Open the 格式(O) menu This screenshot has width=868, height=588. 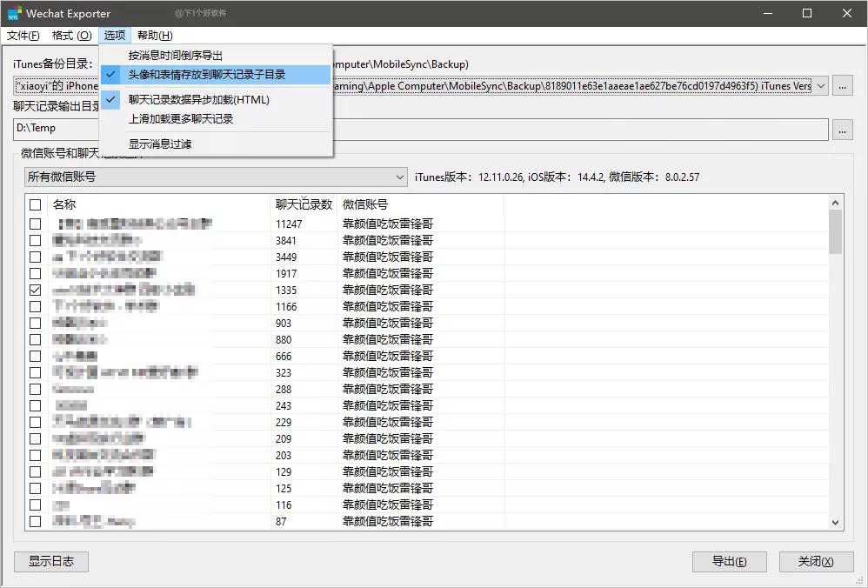pos(73,35)
